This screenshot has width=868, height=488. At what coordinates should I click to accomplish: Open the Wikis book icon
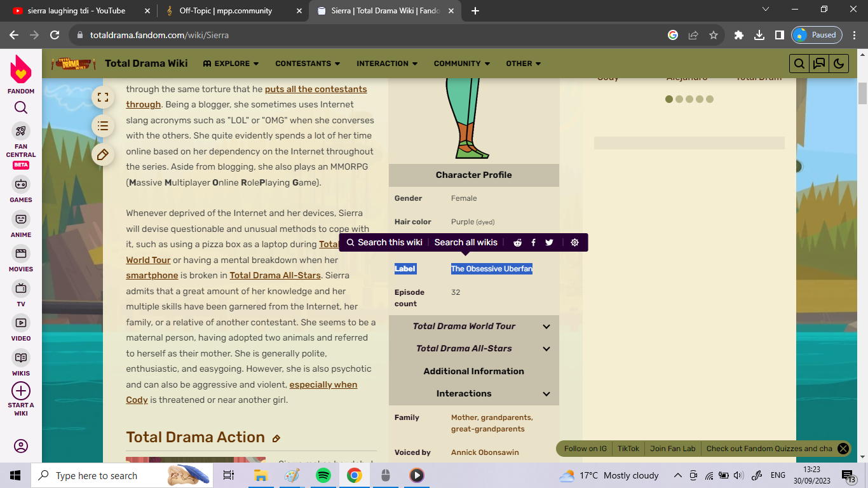point(21,358)
